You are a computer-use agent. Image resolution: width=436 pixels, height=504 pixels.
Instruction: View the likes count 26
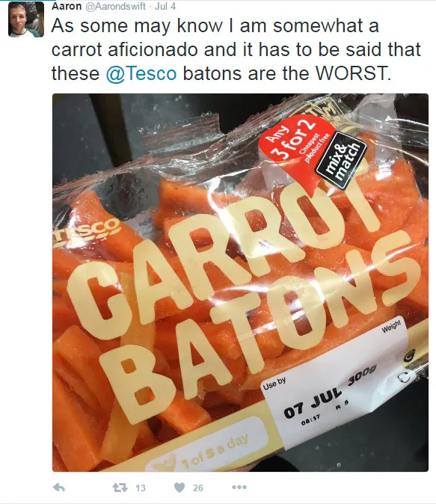pyautogui.click(x=197, y=488)
